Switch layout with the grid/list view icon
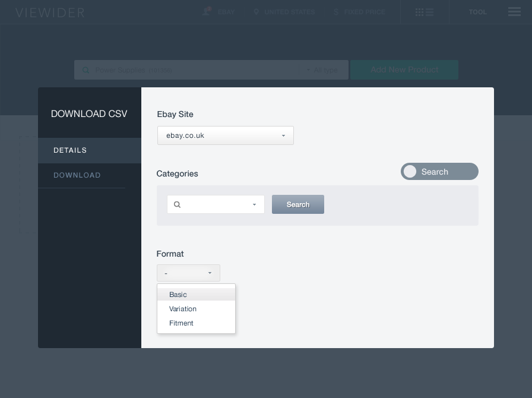This screenshot has height=398, width=532. pyautogui.click(x=425, y=12)
